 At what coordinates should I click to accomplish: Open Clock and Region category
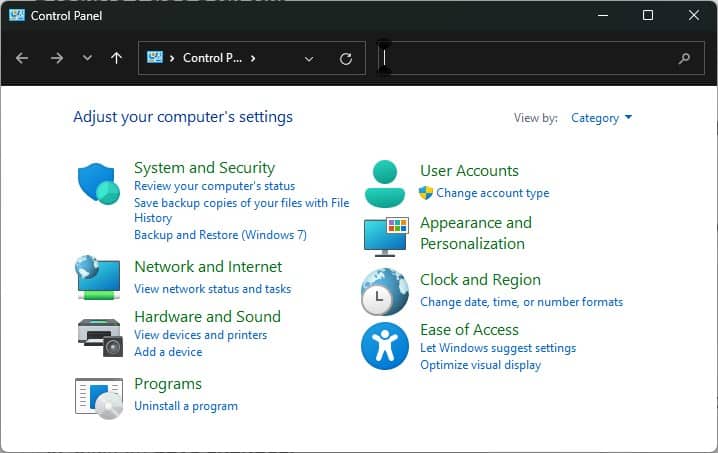(480, 280)
